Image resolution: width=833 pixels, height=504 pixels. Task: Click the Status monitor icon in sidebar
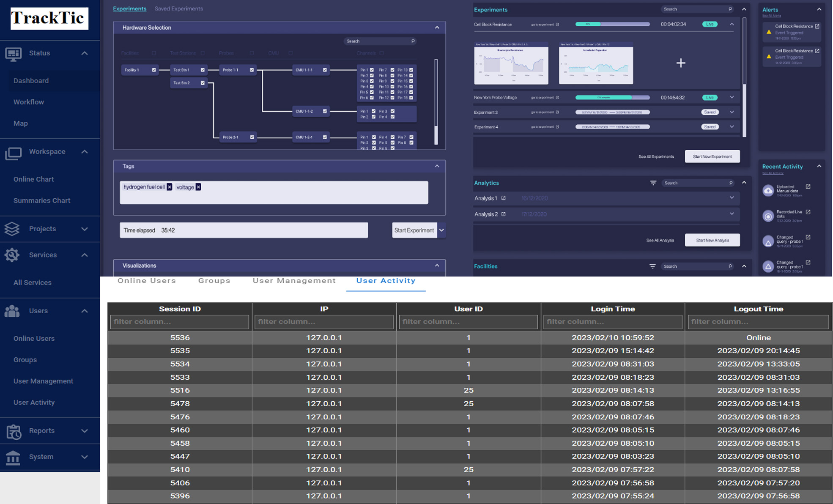pyautogui.click(x=13, y=54)
